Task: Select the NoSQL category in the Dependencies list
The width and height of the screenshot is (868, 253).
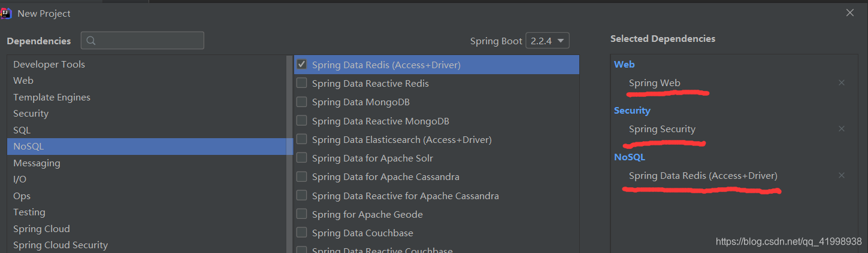Action: pos(147,147)
